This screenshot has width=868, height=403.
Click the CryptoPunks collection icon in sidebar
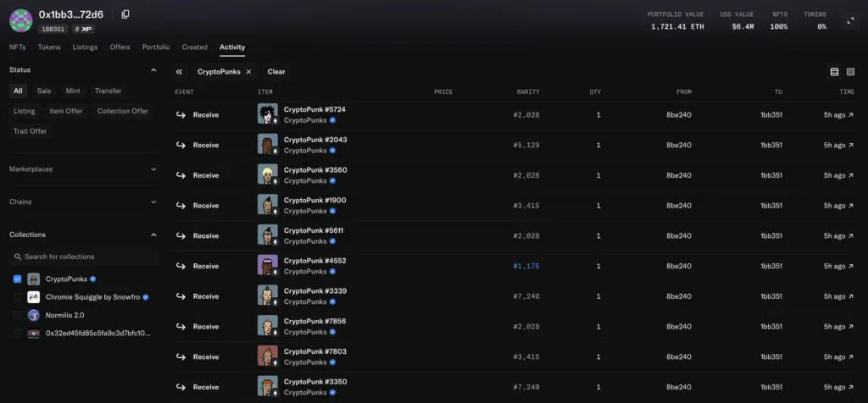(34, 279)
